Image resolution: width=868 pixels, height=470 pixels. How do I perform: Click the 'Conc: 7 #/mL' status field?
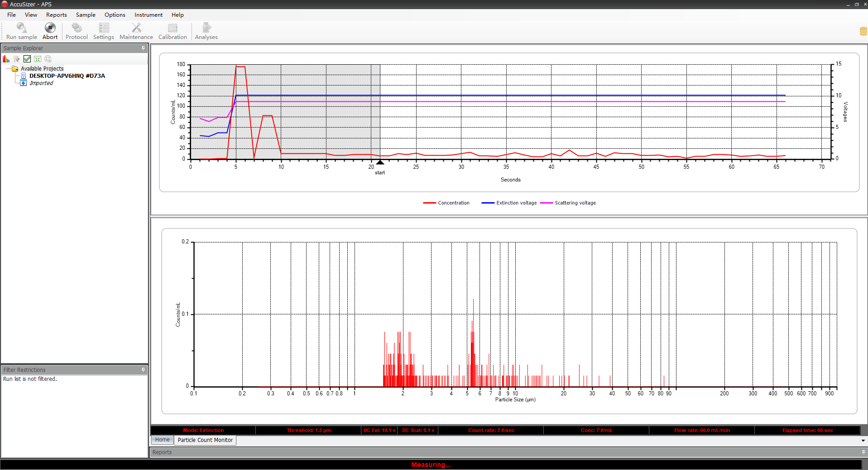tap(596, 430)
